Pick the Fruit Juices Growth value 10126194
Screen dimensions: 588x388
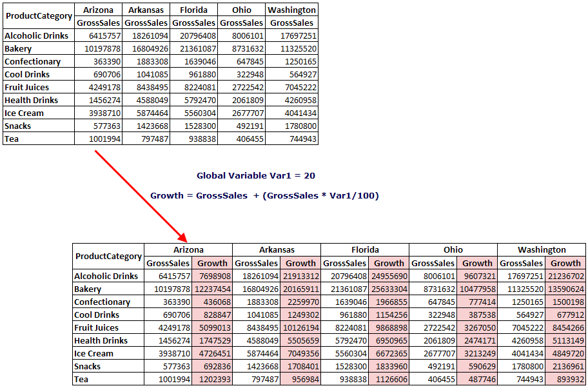(x=300, y=327)
